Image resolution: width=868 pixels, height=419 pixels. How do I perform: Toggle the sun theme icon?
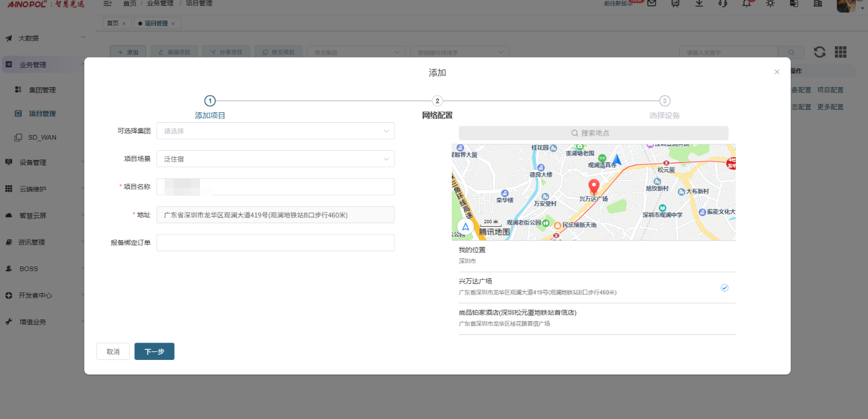coord(770,4)
